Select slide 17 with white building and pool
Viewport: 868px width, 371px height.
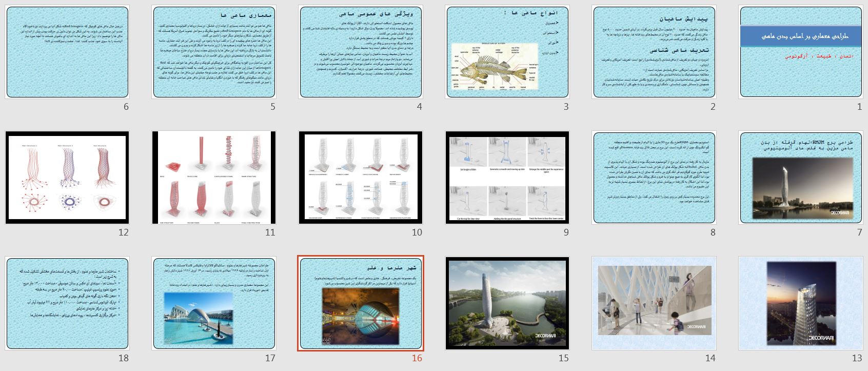pos(213,303)
